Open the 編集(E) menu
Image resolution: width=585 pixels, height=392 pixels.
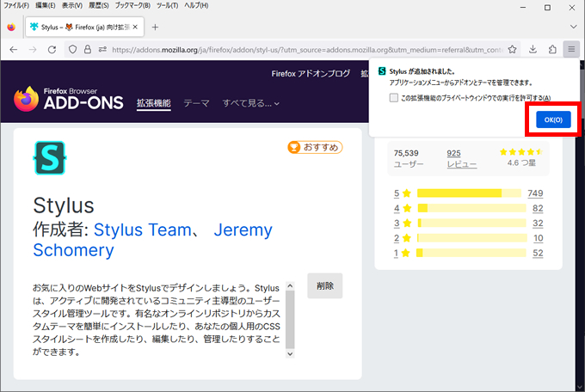[45, 6]
